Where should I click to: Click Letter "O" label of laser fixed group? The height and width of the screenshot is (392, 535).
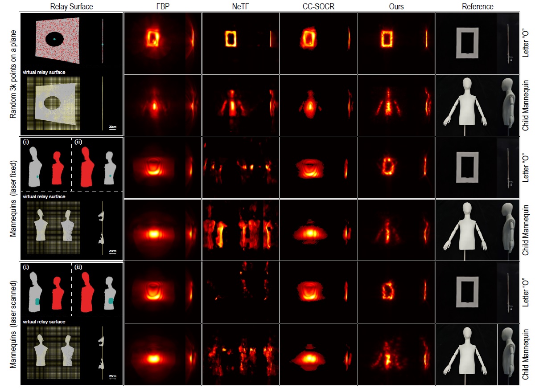click(526, 167)
